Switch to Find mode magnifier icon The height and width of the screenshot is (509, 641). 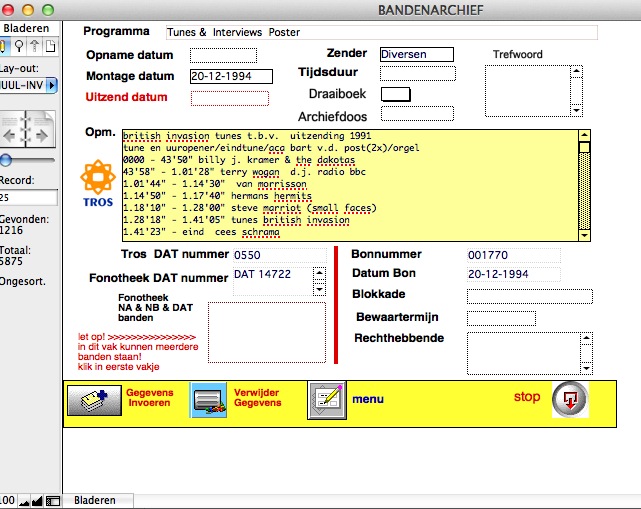(x=19, y=46)
